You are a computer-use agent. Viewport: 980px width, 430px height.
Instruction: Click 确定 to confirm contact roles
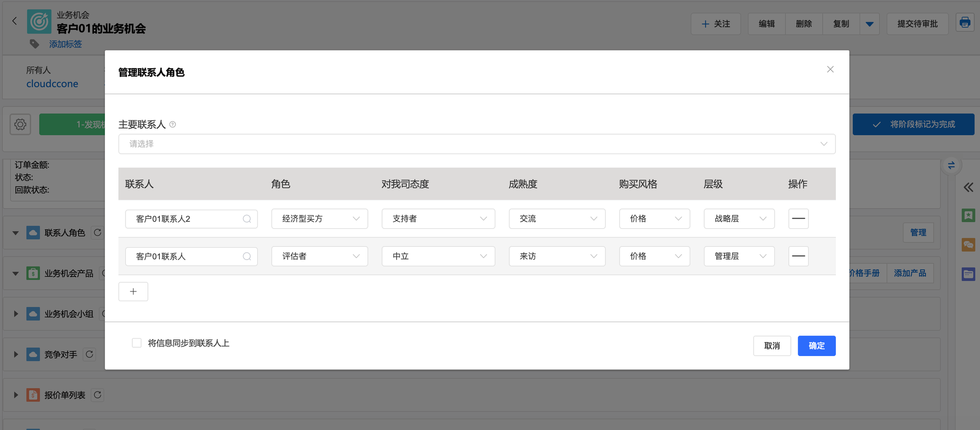tap(816, 346)
